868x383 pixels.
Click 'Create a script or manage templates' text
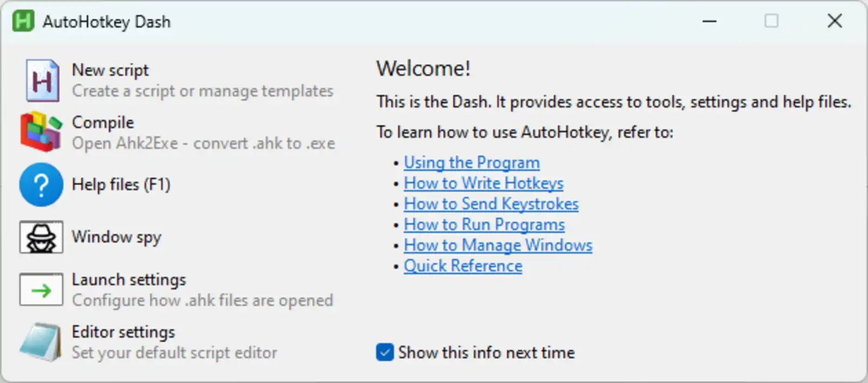[203, 91]
